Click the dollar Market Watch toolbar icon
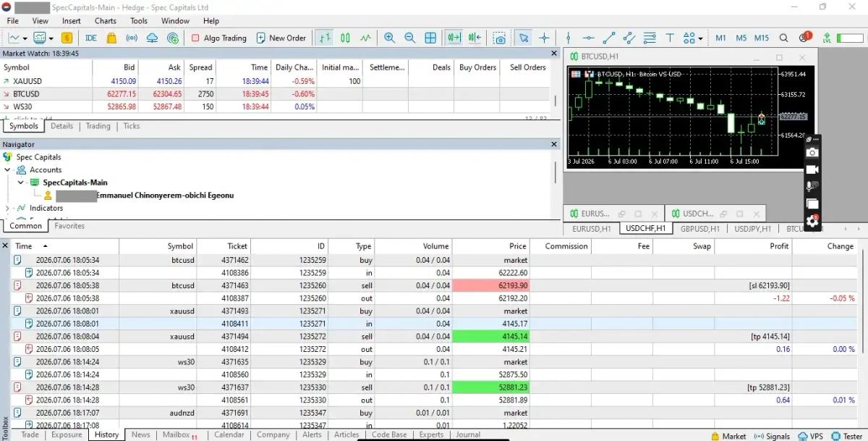The height and width of the screenshot is (441, 868). tap(67, 38)
